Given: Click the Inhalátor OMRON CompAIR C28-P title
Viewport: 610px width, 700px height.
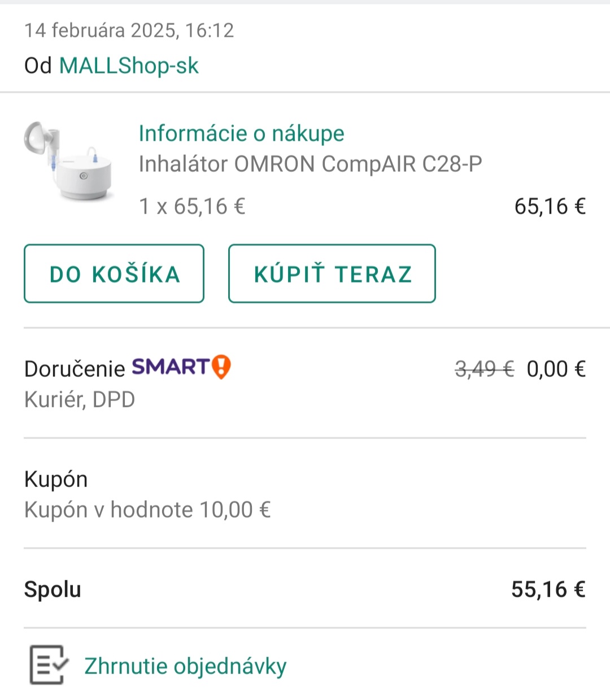Looking at the screenshot, I should coord(310,164).
